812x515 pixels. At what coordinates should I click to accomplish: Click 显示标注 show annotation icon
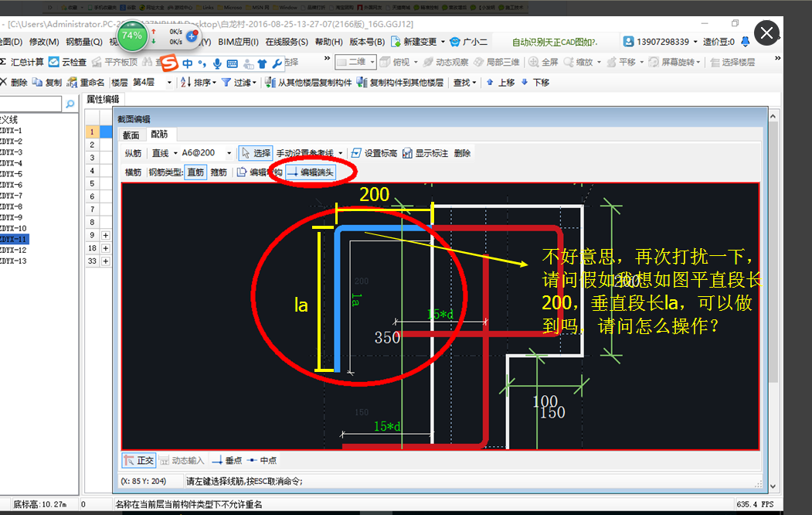pyautogui.click(x=408, y=153)
